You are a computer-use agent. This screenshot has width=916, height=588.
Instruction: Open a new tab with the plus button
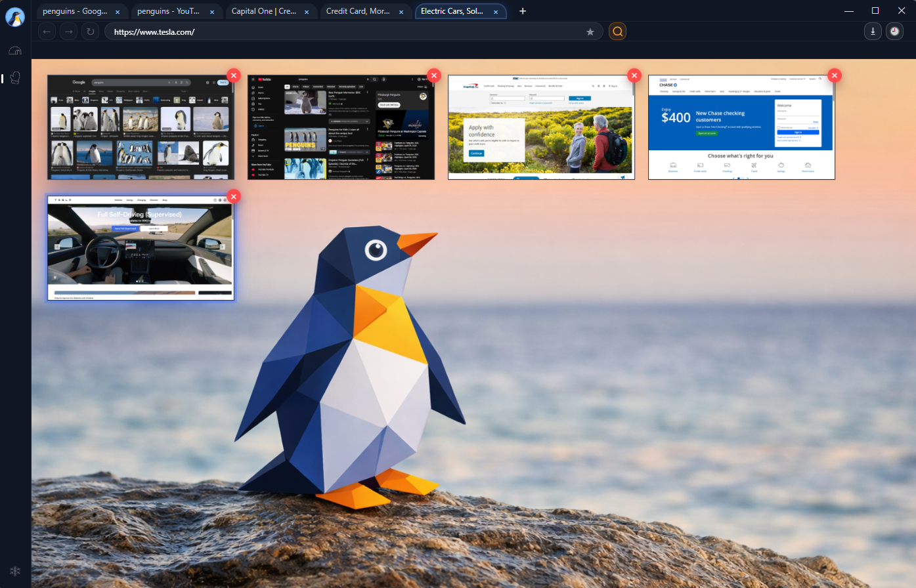[x=523, y=11]
